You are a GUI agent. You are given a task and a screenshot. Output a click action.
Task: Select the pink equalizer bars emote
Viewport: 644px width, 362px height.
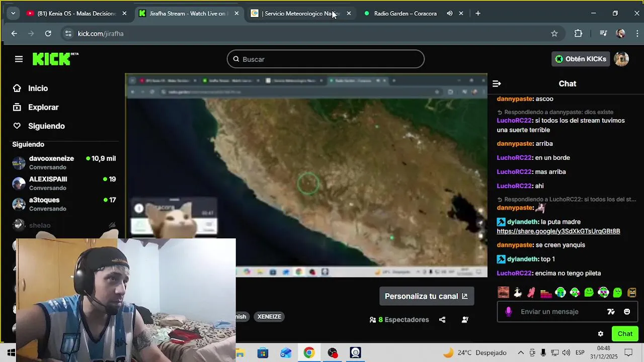coord(546,292)
